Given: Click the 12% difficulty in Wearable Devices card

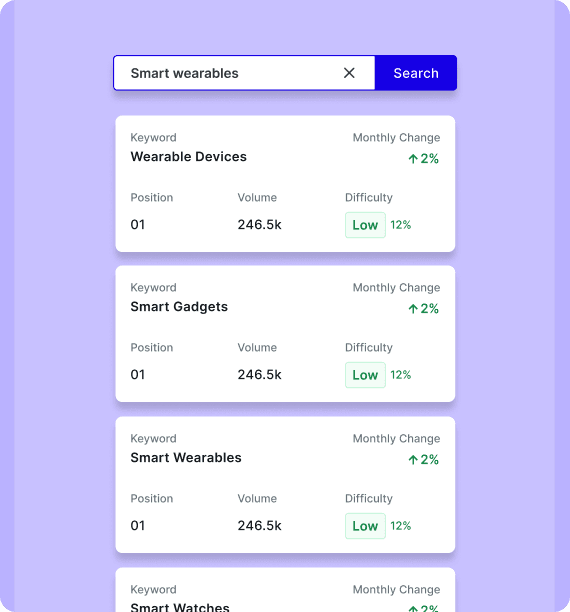Looking at the screenshot, I should point(401,225).
